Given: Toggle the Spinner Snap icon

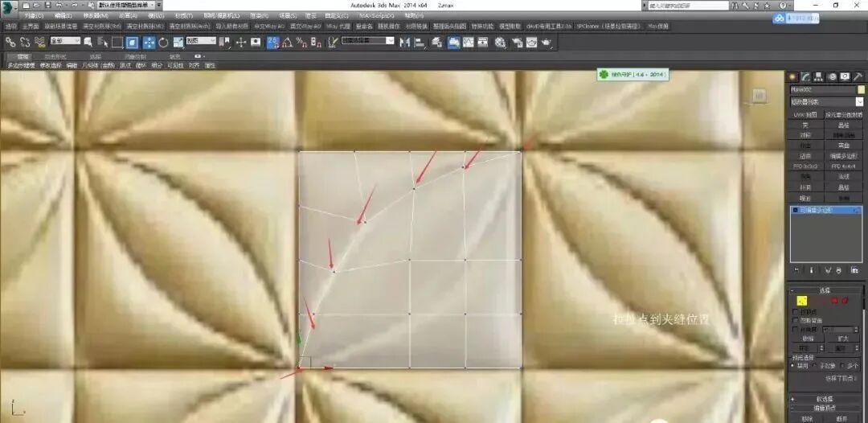Looking at the screenshot, I should [316, 42].
